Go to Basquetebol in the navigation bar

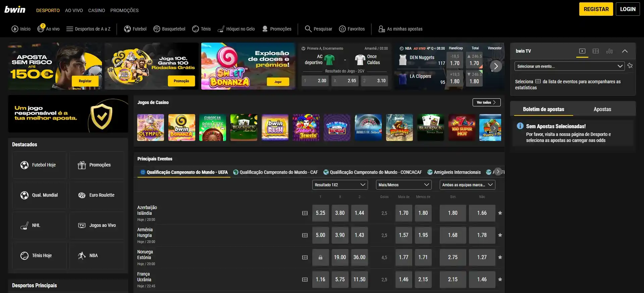(169, 29)
